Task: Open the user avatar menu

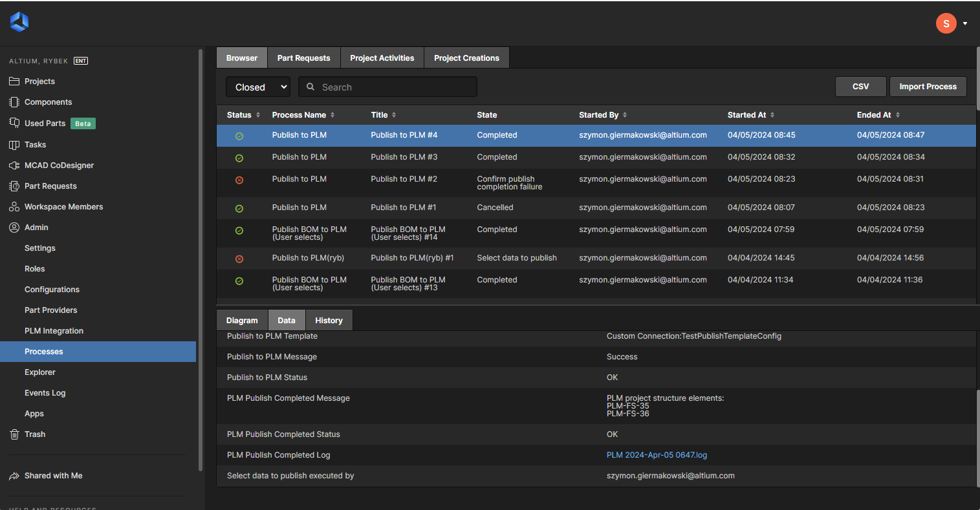Action: coord(946,23)
